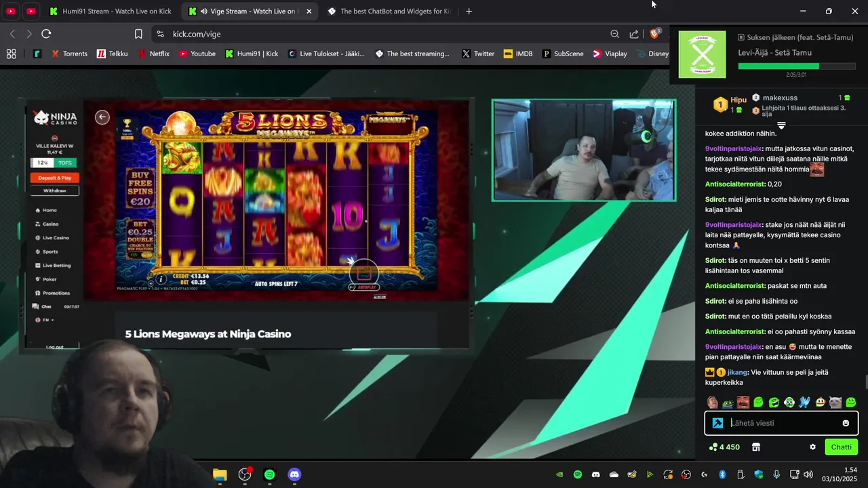Open the IMDB bookmark
Screen dimensions: 868x488
pyautogui.click(x=518, y=54)
